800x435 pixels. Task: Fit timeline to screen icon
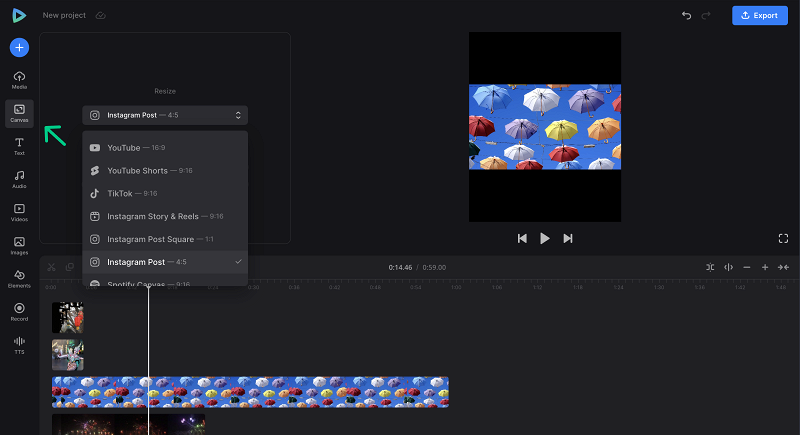point(783,267)
